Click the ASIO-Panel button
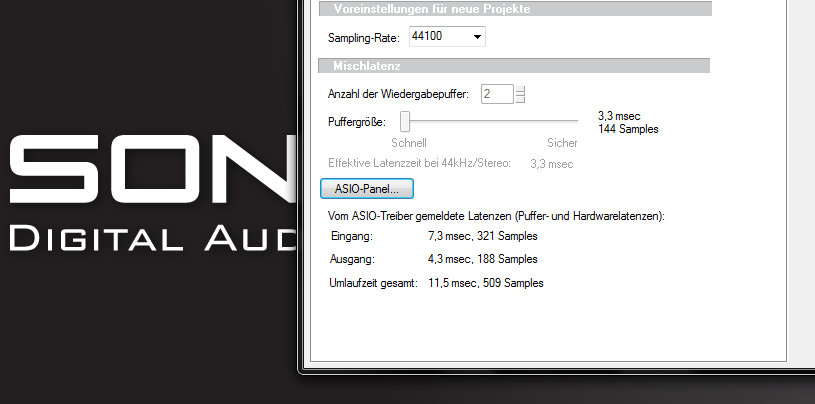 pyautogui.click(x=367, y=189)
